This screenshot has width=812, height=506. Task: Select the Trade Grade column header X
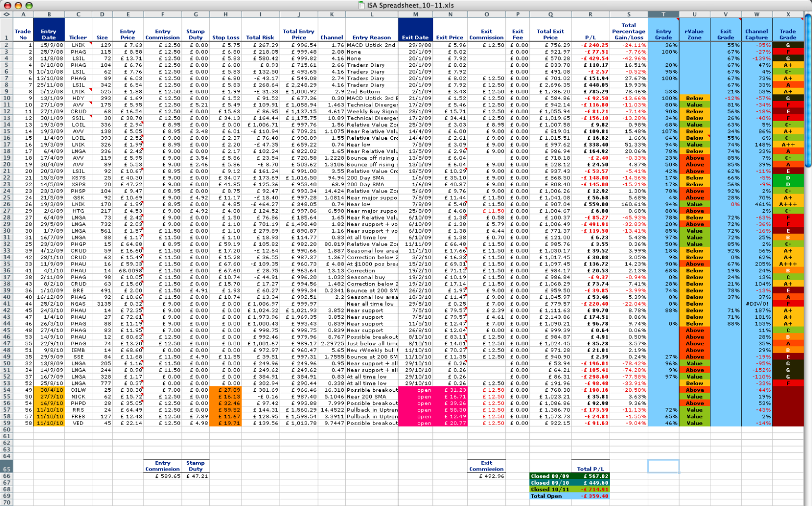pos(787,15)
